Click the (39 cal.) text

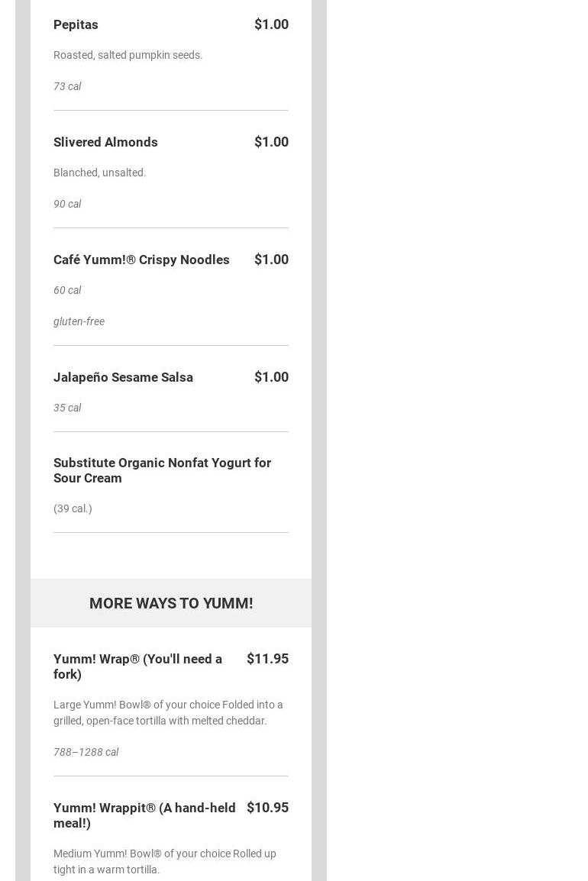coord(73,508)
